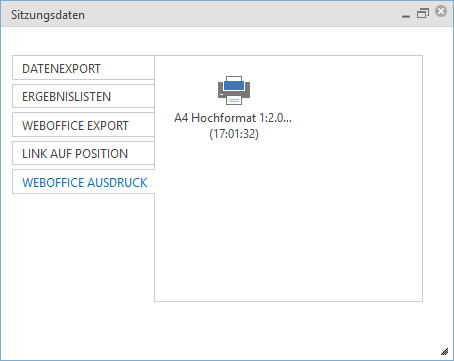Viewport: 454px width, 361px height.
Task: Open the printer icon print result
Action: point(234,90)
